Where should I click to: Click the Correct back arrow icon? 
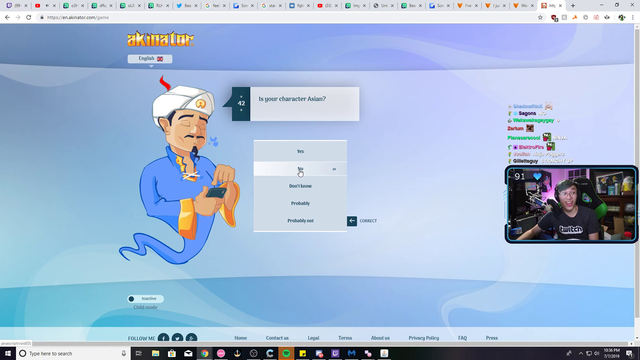352,221
